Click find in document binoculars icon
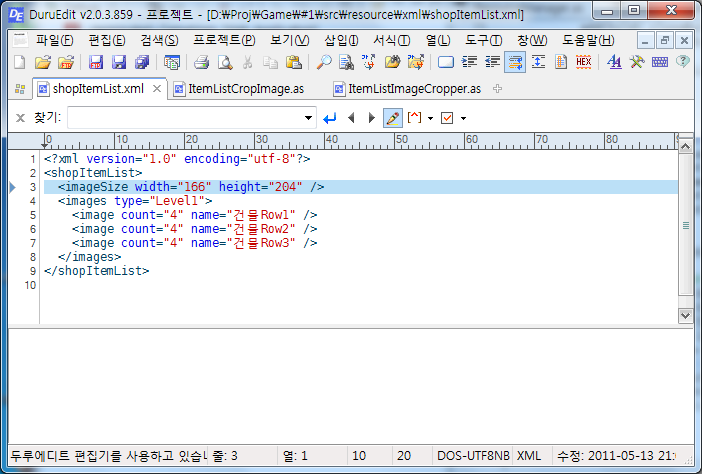The height and width of the screenshot is (474, 702). [x=346, y=62]
